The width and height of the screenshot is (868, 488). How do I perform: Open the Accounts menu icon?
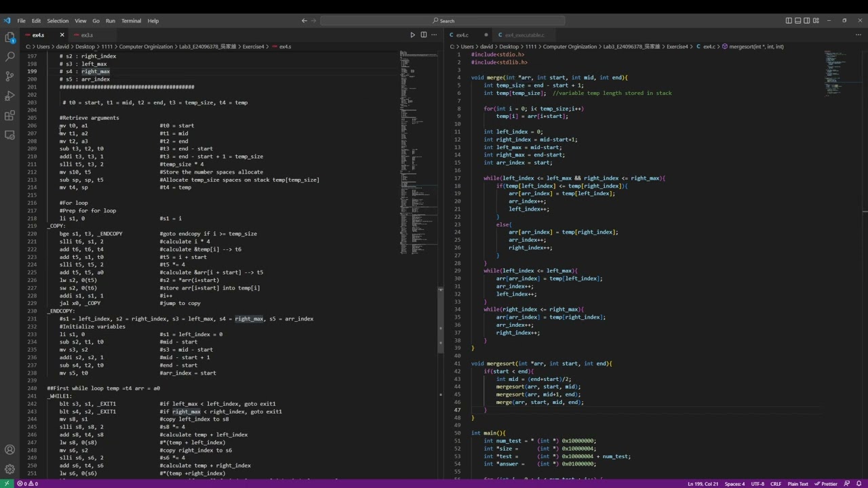[9, 449]
